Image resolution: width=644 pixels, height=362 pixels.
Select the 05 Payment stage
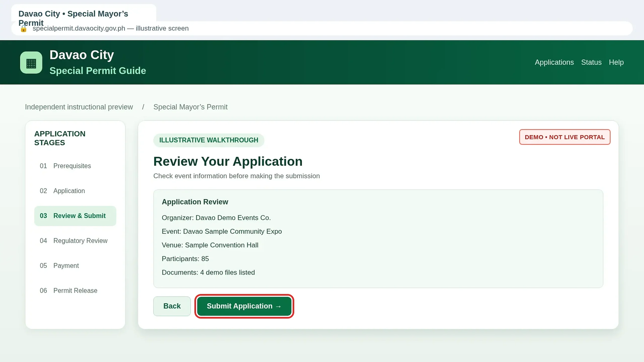coord(75,266)
